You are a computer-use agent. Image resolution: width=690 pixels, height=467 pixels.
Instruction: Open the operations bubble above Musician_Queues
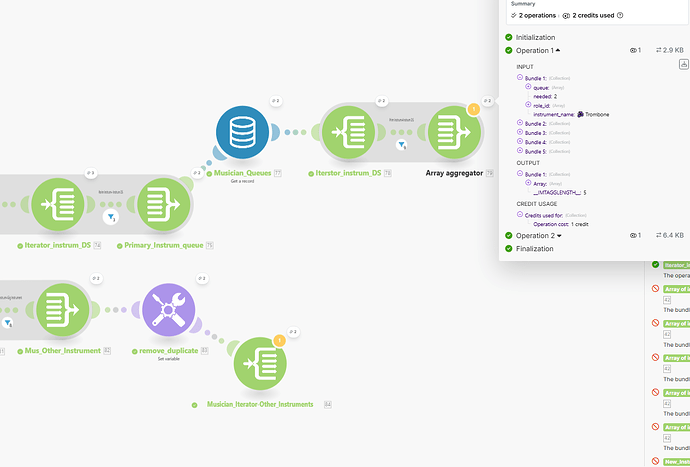[276, 101]
